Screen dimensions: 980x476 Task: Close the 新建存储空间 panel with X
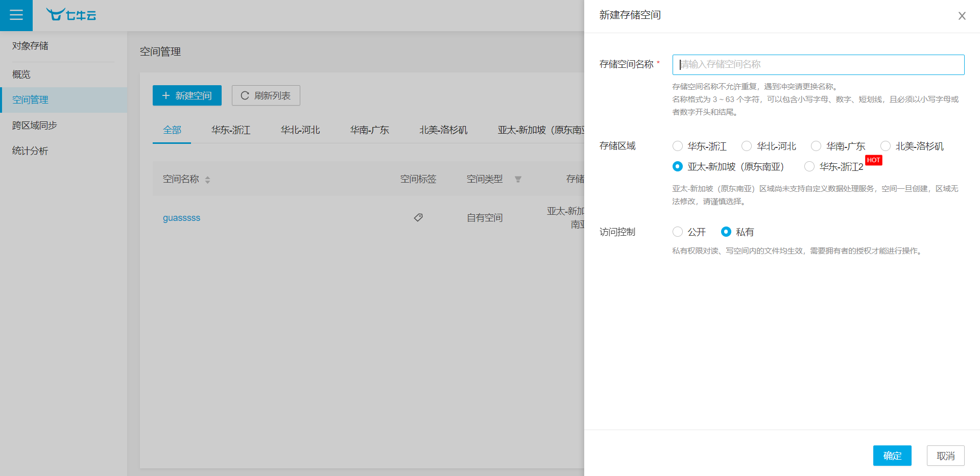pos(962,16)
